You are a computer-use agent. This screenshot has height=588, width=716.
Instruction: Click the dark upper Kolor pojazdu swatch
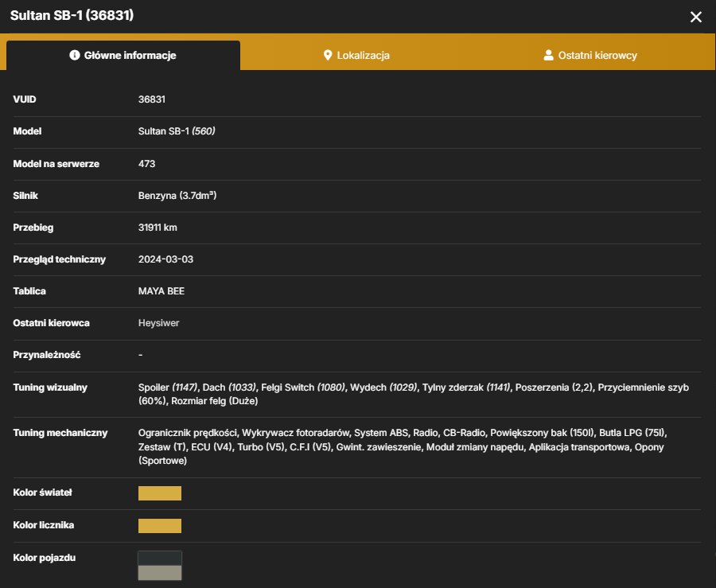[160, 558]
